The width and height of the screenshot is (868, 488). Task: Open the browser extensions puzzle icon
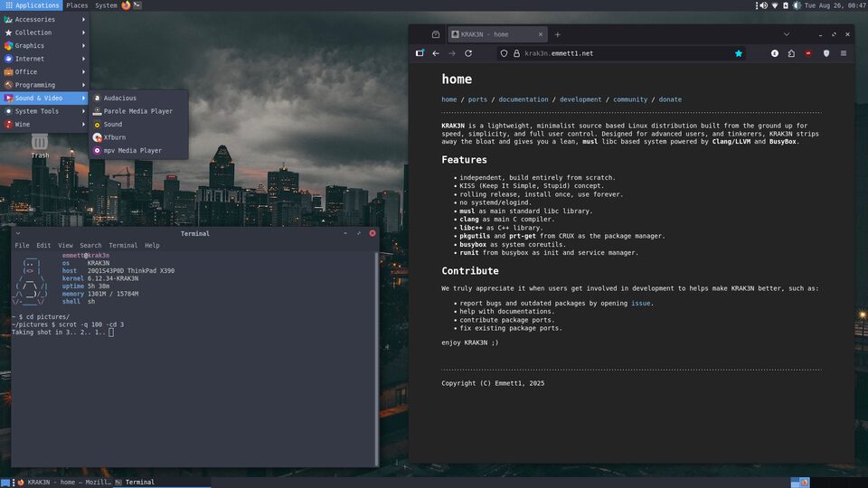click(x=792, y=53)
